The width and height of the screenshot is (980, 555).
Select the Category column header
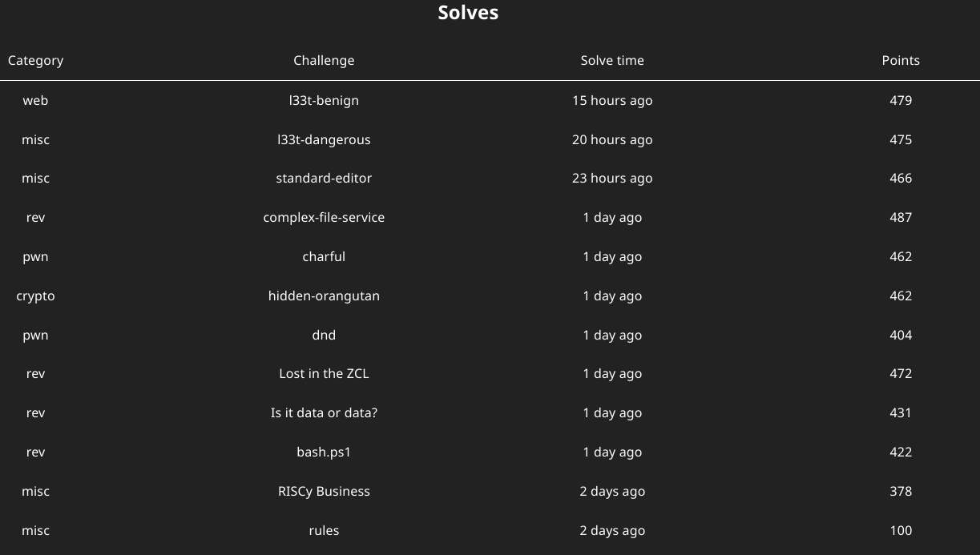35,61
